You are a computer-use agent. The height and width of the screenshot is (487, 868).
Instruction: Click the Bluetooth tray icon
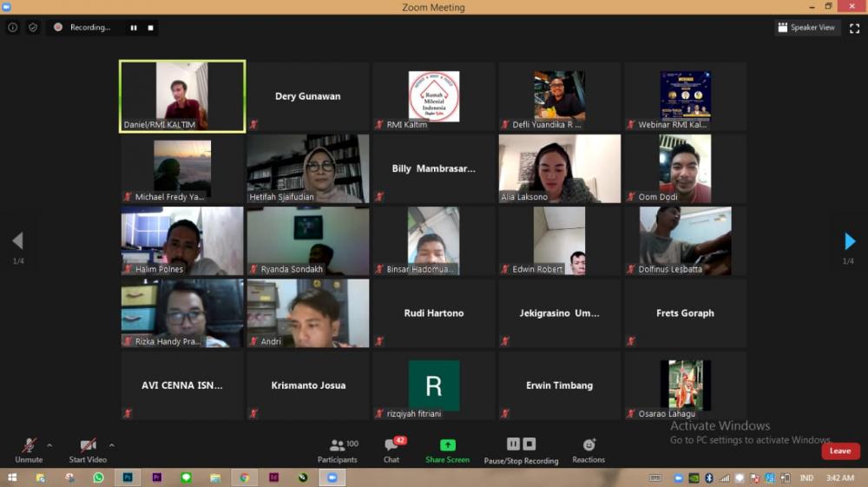coord(708,477)
